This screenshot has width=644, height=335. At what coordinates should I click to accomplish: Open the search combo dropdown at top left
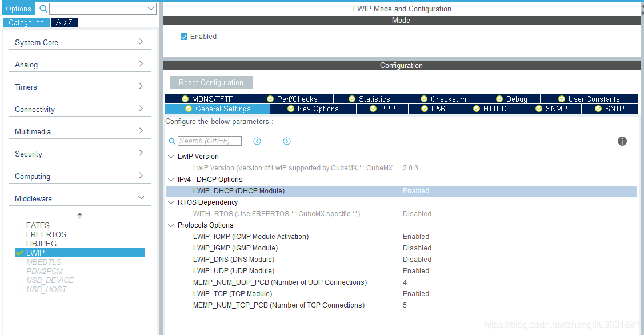(152, 9)
